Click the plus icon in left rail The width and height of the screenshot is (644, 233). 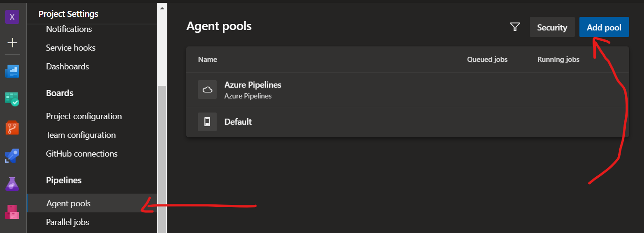point(12,43)
